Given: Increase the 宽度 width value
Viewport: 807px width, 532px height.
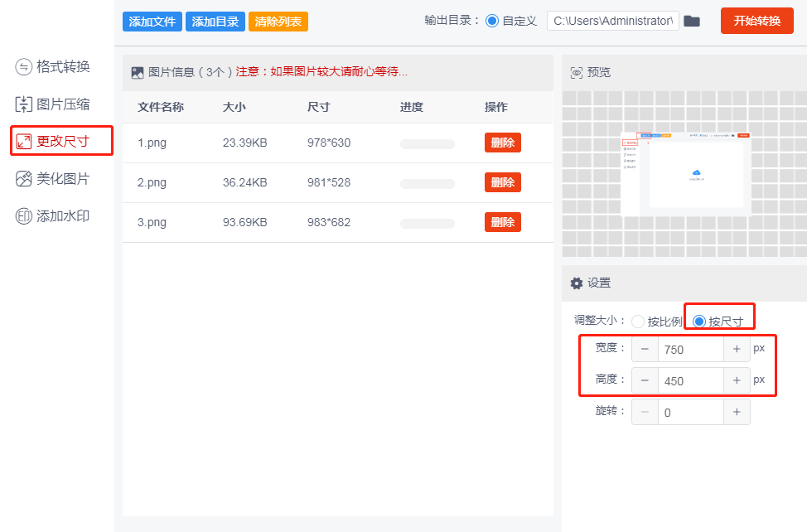Looking at the screenshot, I should [x=737, y=350].
